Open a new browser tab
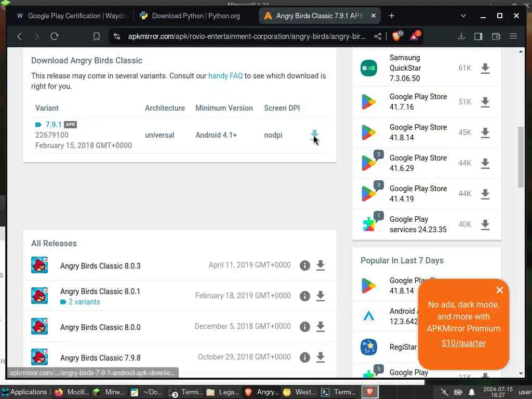532x399 pixels. (x=392, y=16)
